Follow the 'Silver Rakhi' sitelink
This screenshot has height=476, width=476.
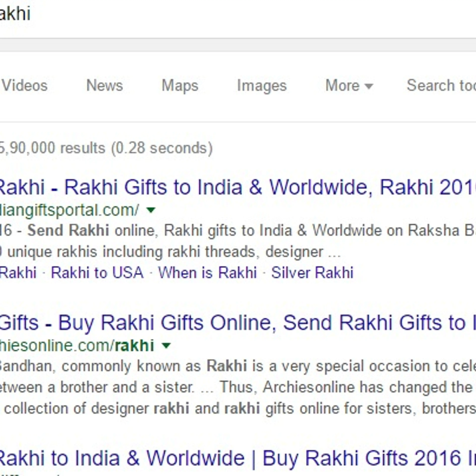[x=312, y=273]
